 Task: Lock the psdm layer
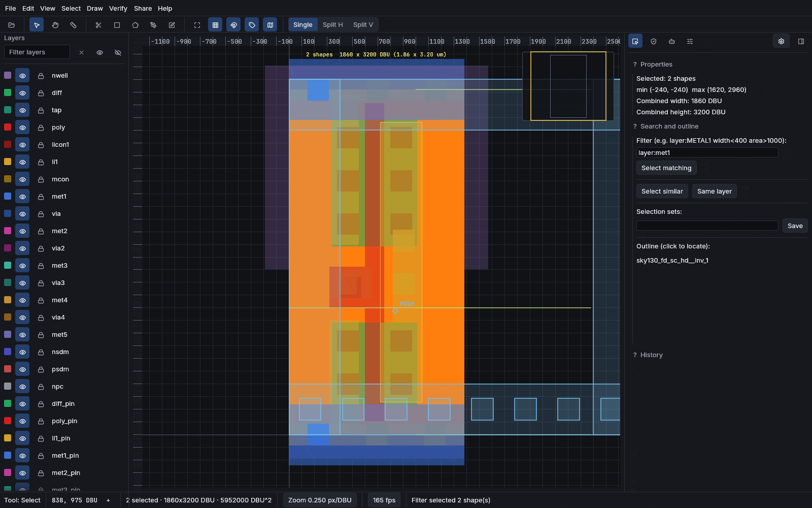pos(41,369)
